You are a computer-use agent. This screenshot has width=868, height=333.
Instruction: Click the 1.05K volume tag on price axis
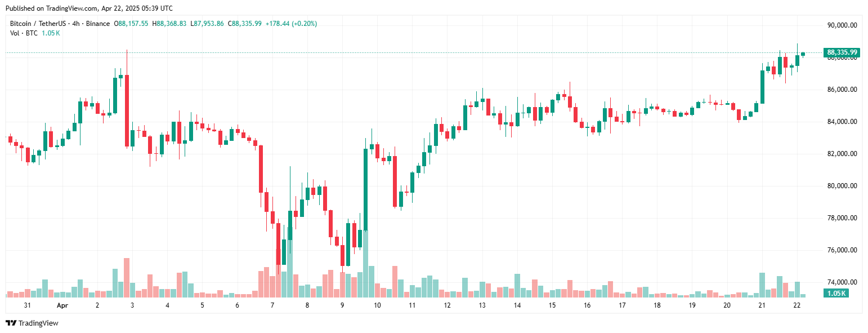837,293
